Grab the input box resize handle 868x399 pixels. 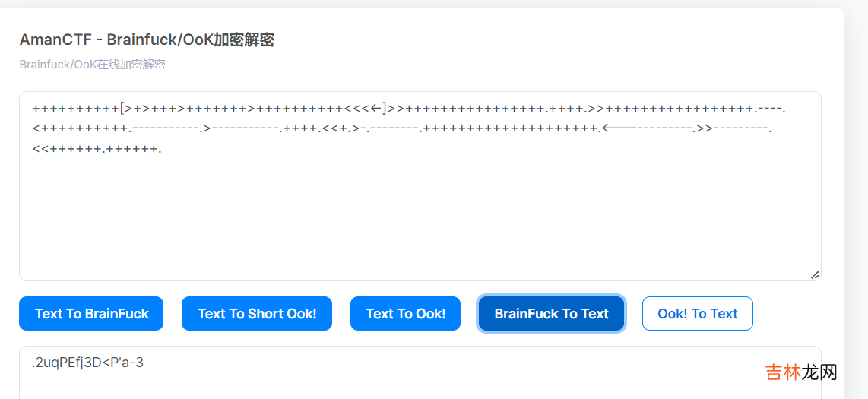coord(815,274)
